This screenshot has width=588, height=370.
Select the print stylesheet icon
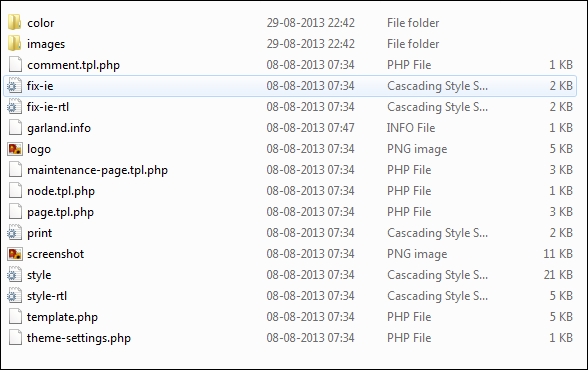14,233
